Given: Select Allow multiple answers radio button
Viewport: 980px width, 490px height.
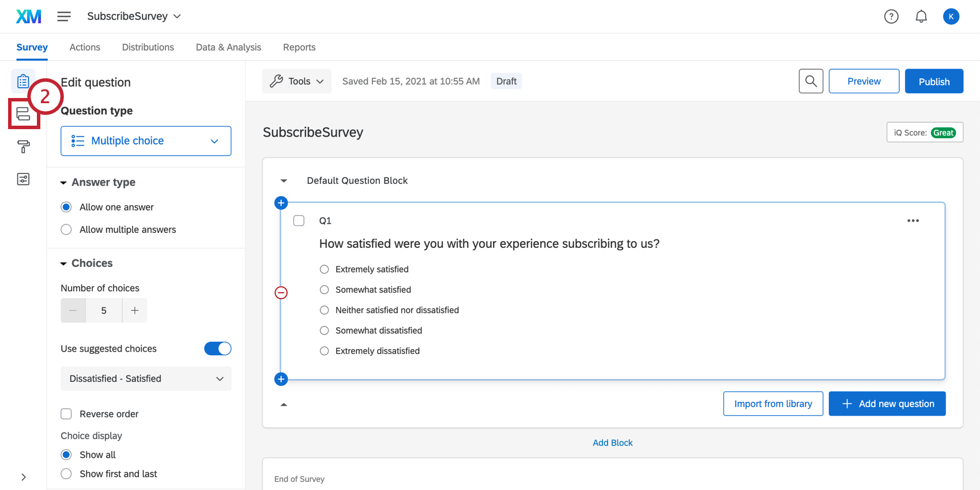Looking at the screenshot, I should tap(66, 229).
